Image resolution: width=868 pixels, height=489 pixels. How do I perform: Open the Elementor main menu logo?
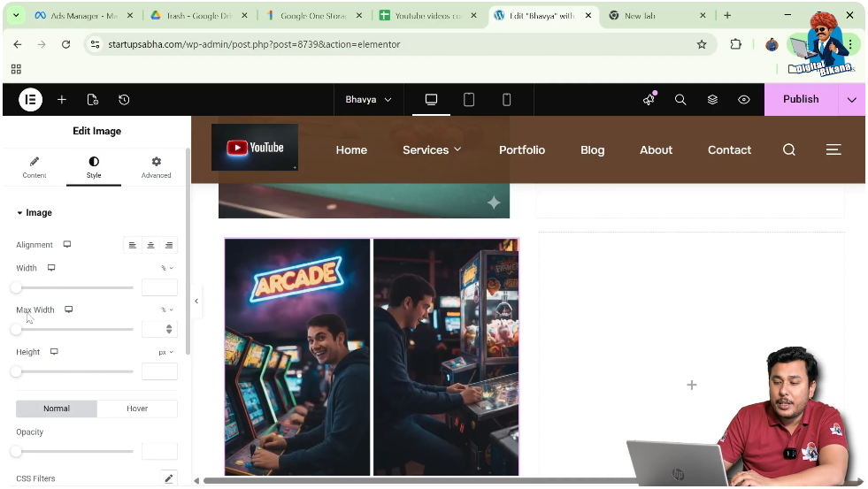coord(30,100)
